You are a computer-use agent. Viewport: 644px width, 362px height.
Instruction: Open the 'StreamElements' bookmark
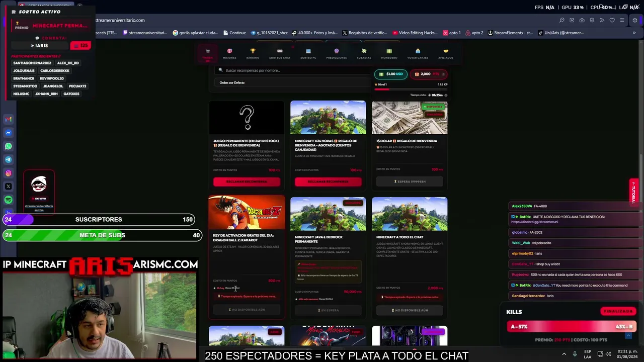click(510, 33)
